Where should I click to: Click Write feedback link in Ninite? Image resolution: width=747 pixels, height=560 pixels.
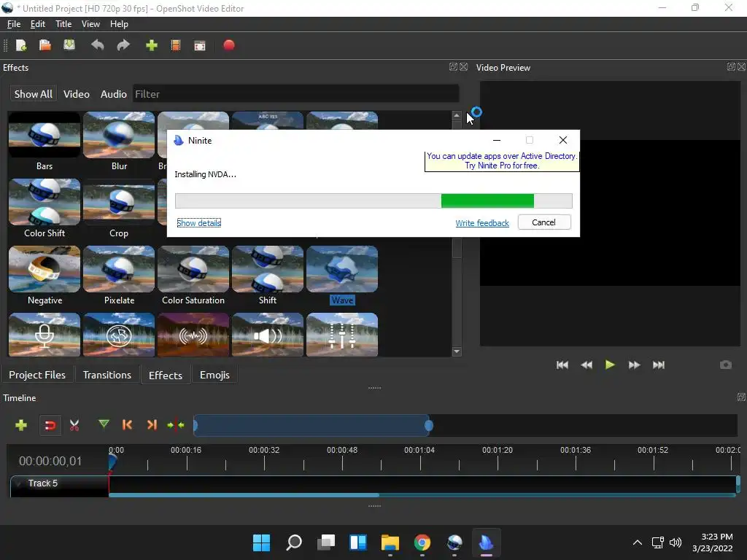coord(482,223)
